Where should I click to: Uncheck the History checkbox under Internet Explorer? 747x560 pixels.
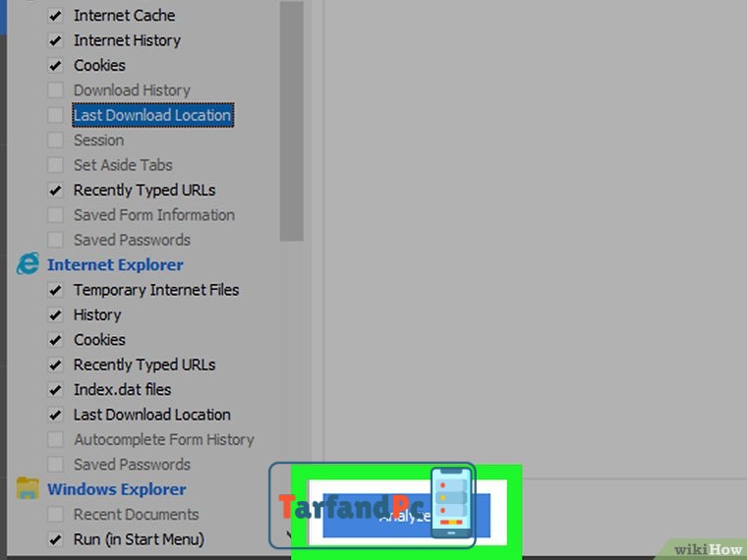(x=55, y=314)
